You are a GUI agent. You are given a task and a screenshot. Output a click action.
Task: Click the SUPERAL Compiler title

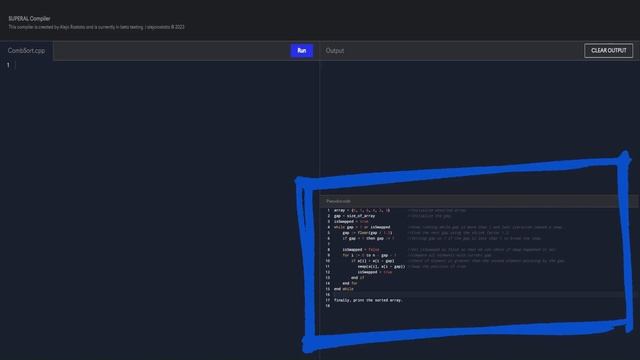click(29, 19)
